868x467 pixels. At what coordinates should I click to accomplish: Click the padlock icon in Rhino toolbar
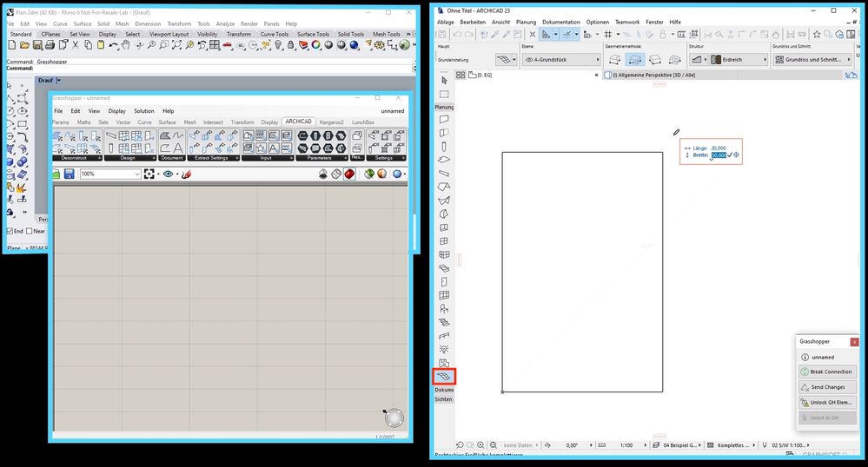click(x=290, y=45)
